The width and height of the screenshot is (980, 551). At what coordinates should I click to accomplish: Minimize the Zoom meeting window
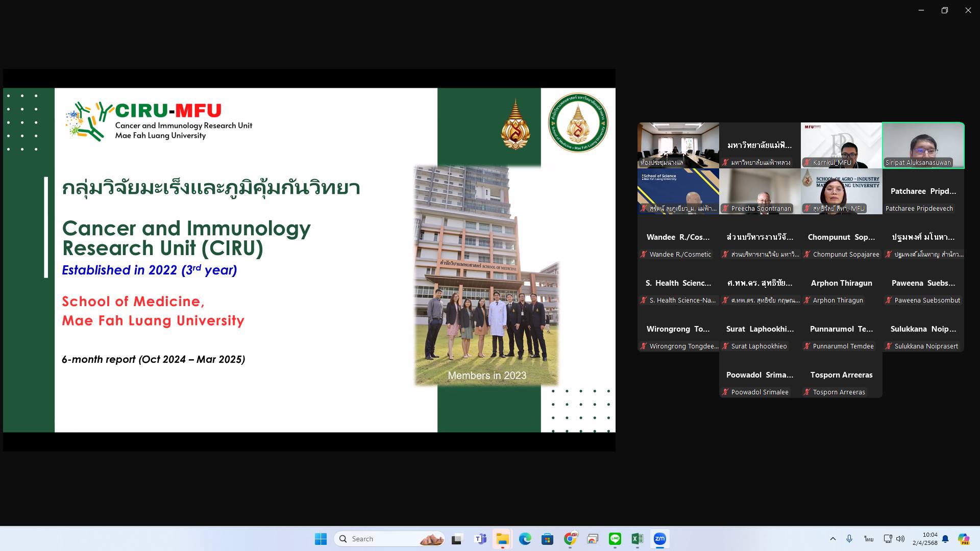coord(921,10)
